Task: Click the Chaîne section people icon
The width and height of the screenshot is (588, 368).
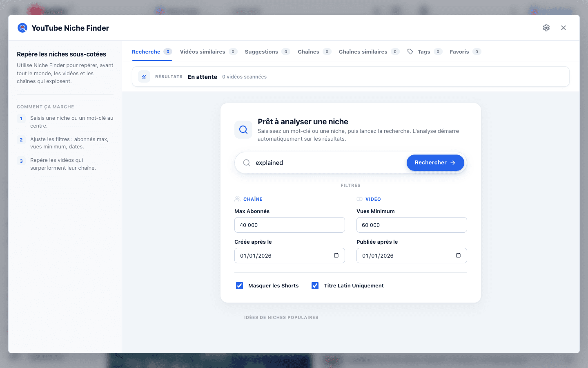Action: point(237,199)
